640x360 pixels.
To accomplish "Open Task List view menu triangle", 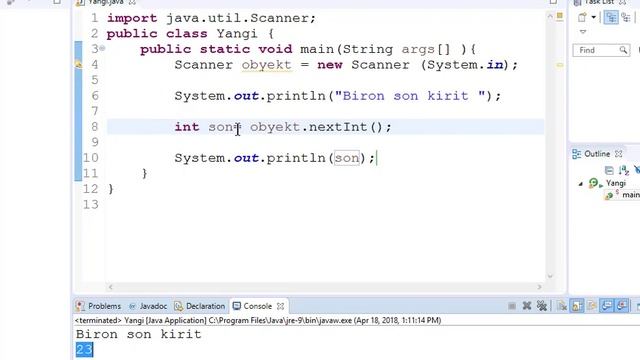I will click(583, 32).
